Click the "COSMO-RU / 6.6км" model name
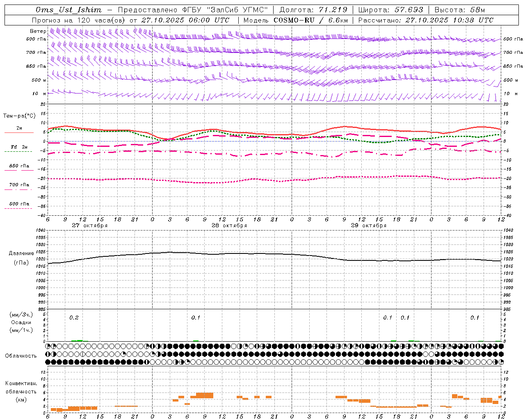This screenshot has height=420, width=525. click(311, 20)
